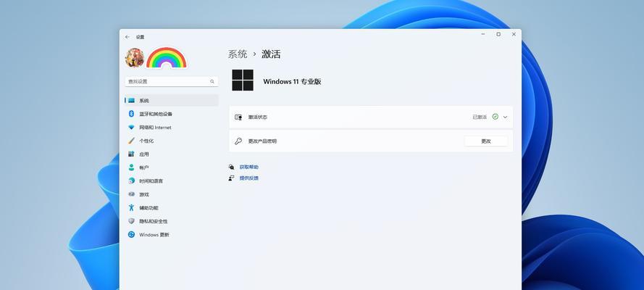The width and height of the screenshot is (644, 290).
Task: Close the Settings window
Action: point(514,35)
